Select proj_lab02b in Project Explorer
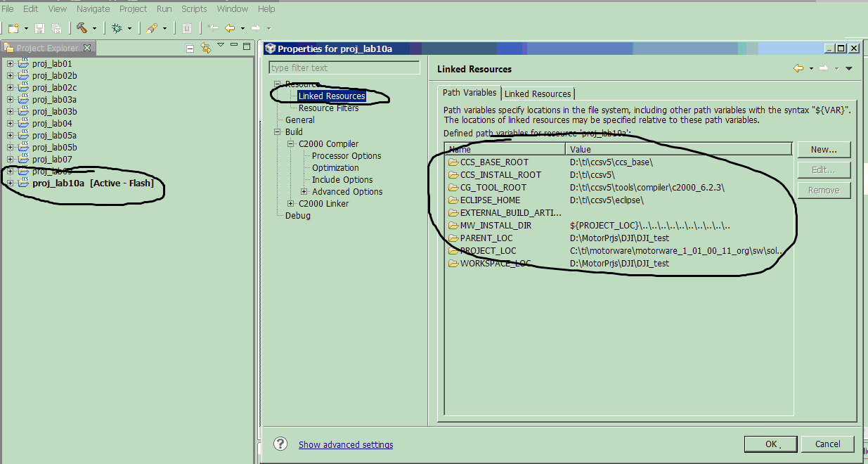The image size is (868, 464). pyautogui.click(x=55, y=75)
